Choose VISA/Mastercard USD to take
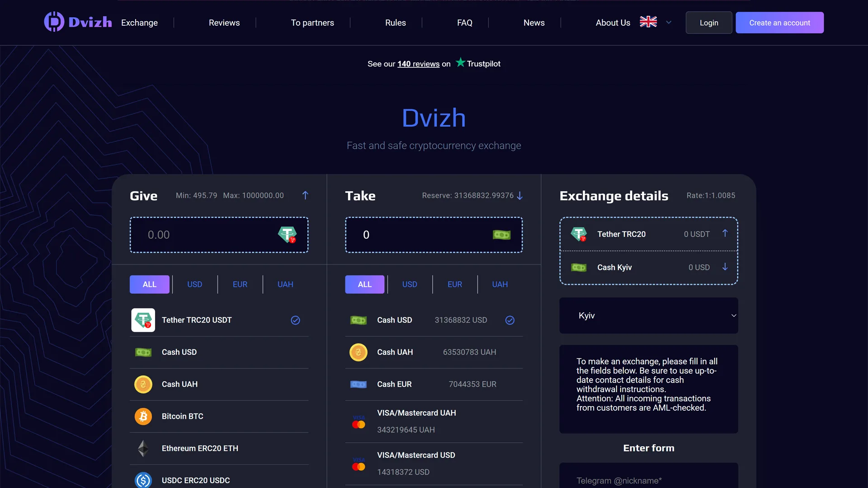 434,464
